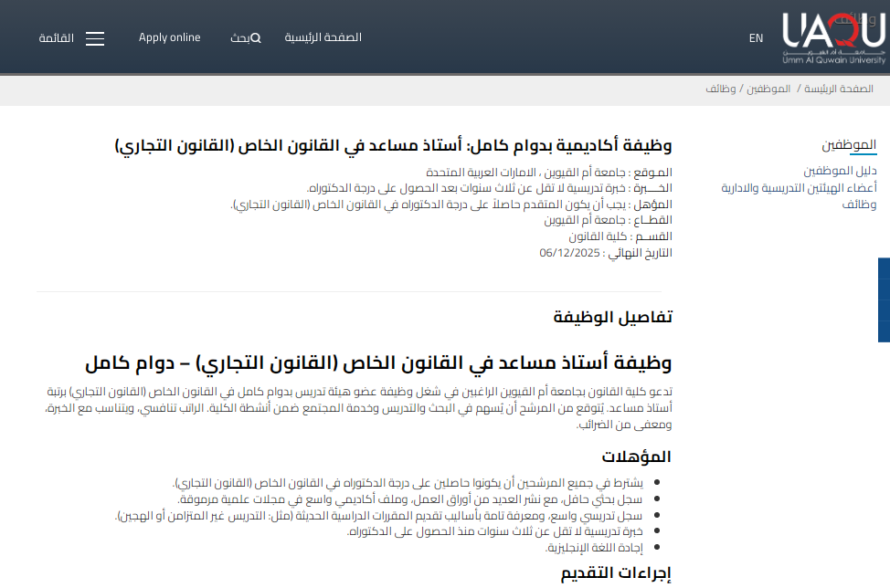Screen dimensions: 890x588
Task: Click the blue floating tab on the right edge
Action: (884, 299)
